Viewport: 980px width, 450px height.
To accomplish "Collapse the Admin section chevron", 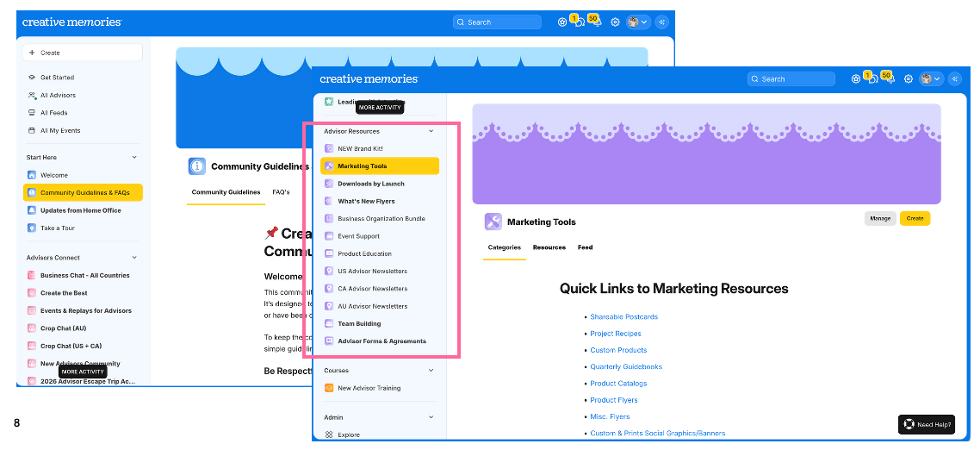I will click(x=431, y=417).
